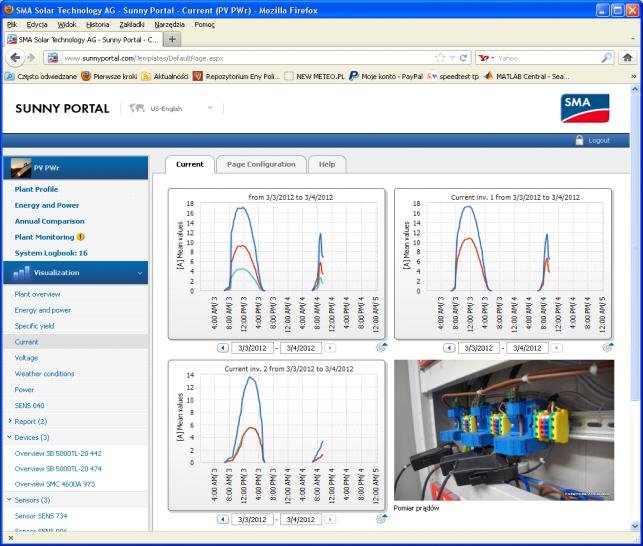Switch to the Help tab

click(x=327, y=164)
